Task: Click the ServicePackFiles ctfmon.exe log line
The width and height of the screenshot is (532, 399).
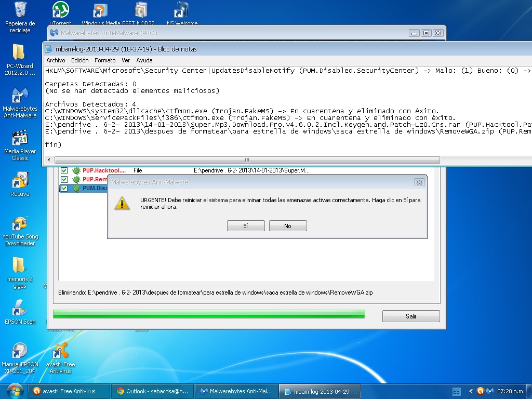Action: (x=250, y=118)
